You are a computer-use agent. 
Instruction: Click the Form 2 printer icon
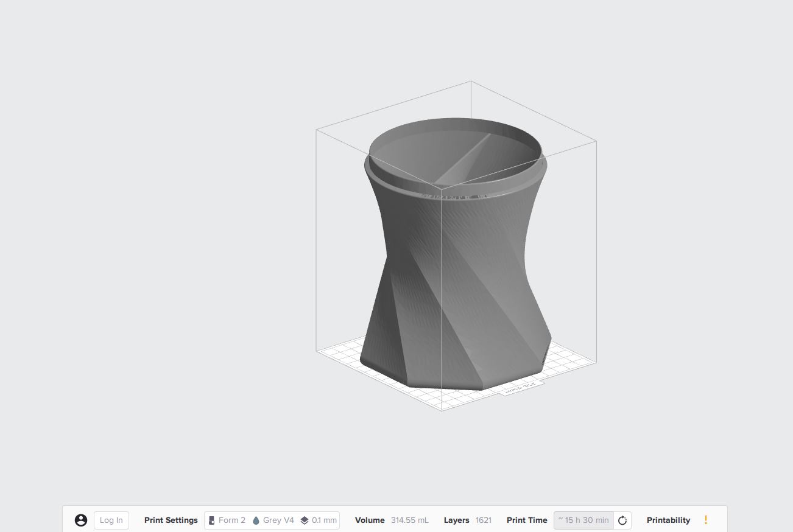point(211,520)
